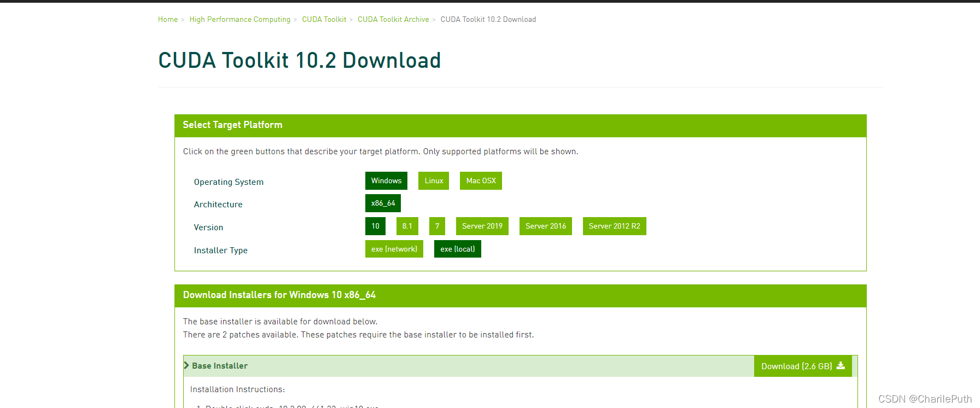Click 'CUDA Toolkit 10.2 Download' breadcrumb text

(x=488, y=19)
